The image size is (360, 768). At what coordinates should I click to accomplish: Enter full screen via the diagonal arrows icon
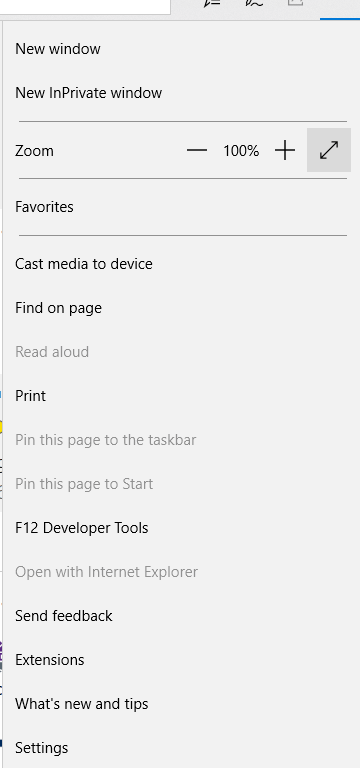(x=329, y=150)
